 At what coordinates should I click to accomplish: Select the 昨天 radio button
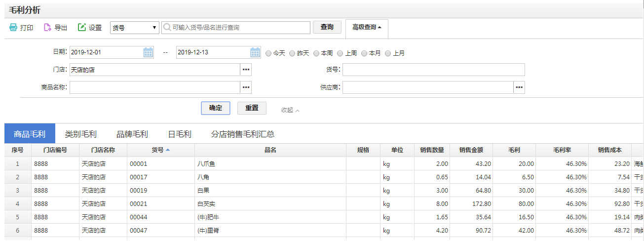pos(292,53)
